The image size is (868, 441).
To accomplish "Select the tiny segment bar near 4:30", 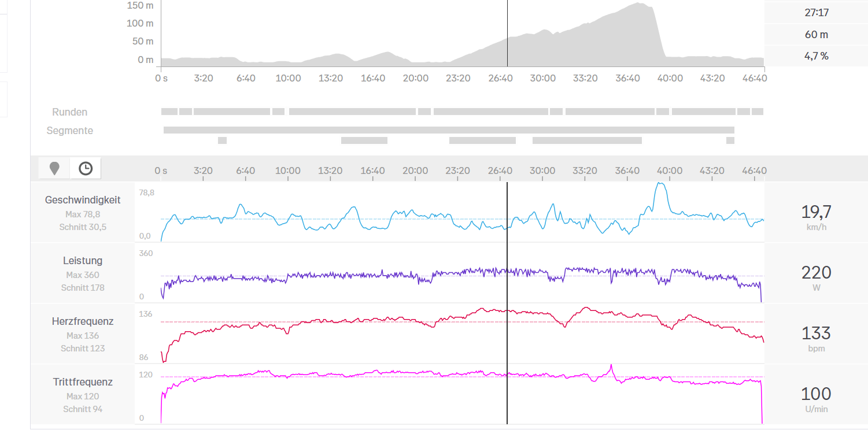I will point(222,140).
